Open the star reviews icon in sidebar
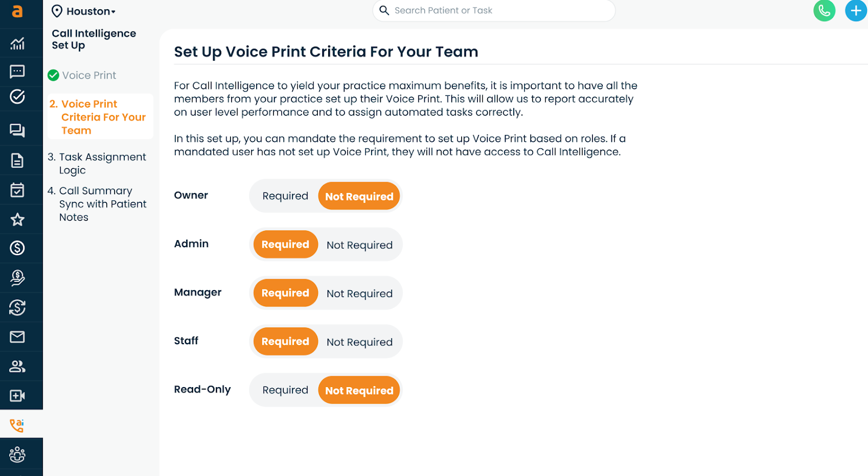The width and height of the screenshot is (868, 476). pyautogui.click(x=17, y=219)
